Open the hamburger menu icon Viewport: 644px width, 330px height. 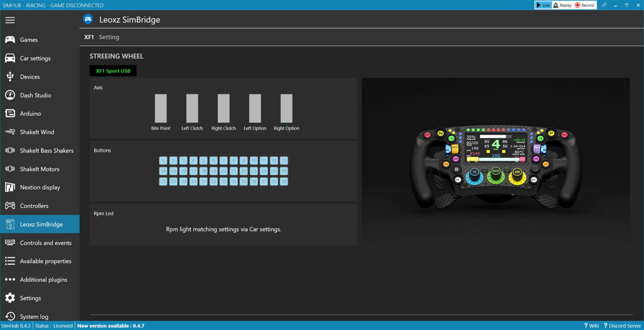10,20
